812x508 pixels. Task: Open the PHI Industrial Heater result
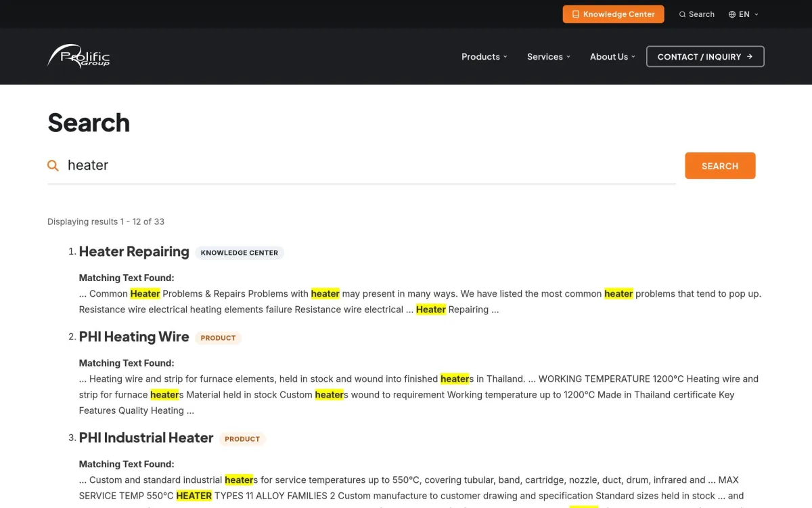(x=146, y=438)
